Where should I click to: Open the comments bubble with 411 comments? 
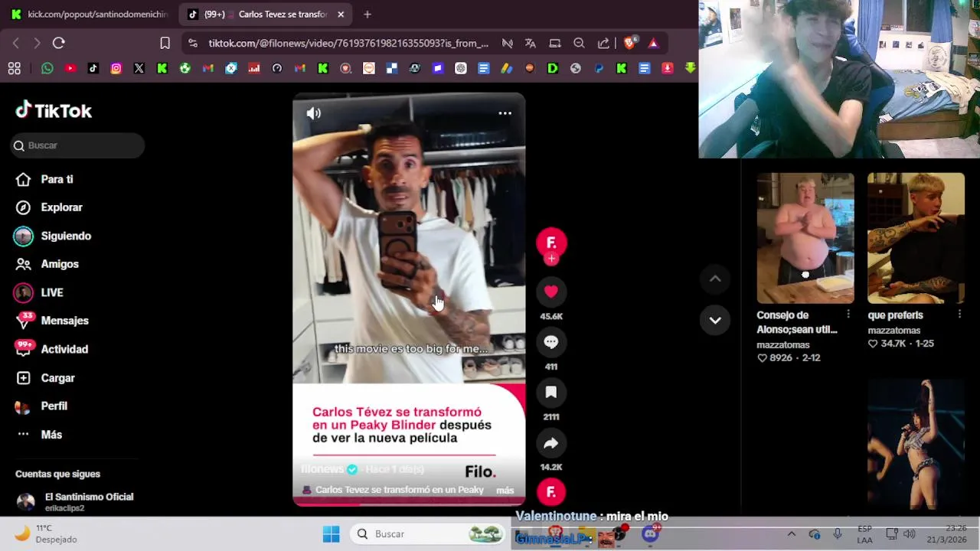click(x=551, y=342)
